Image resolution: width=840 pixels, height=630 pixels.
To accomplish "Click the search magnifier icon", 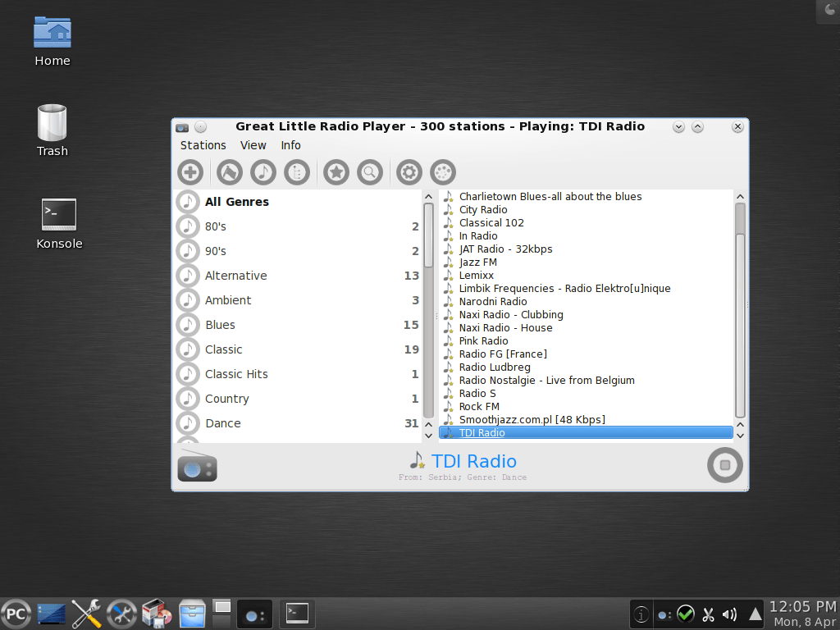I will 370,172.
